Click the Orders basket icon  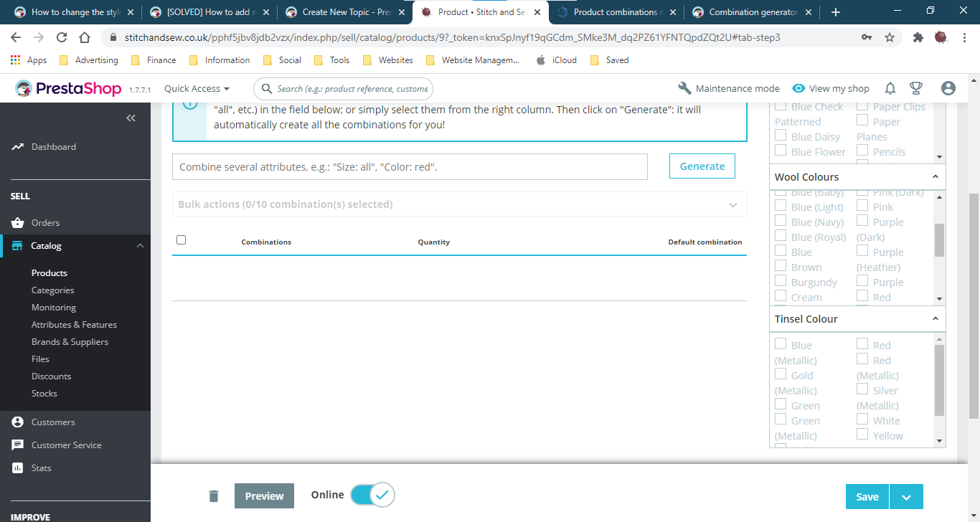click(18, 223)
